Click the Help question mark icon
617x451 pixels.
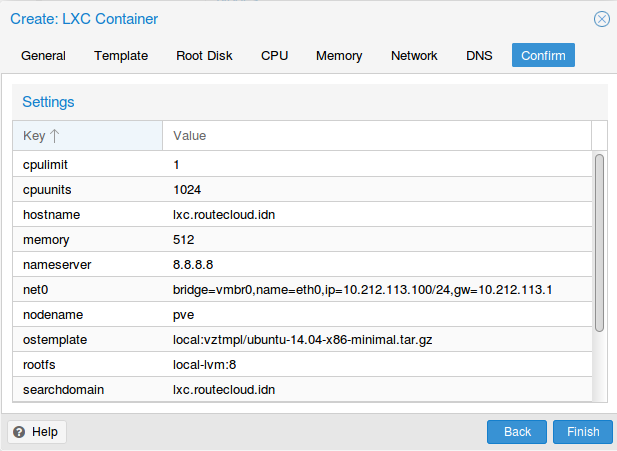(19, 432)
